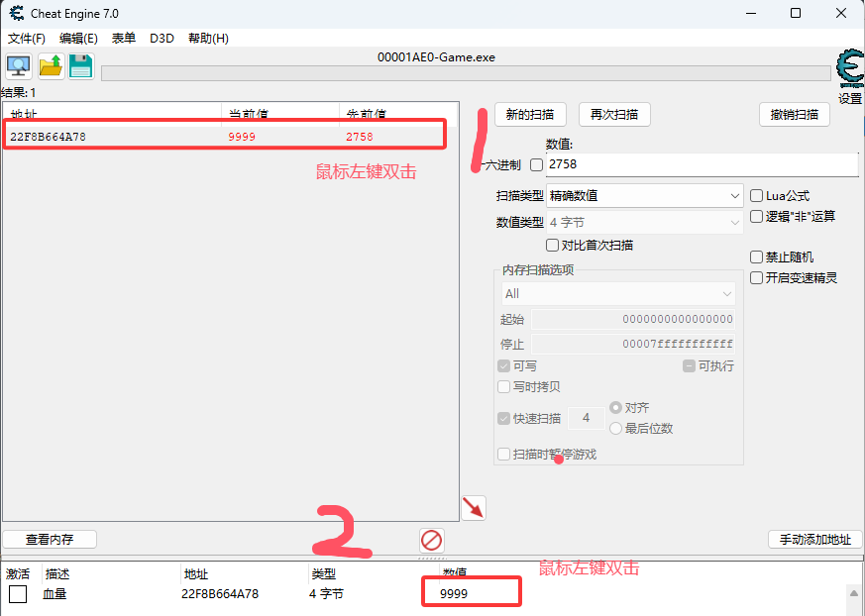This screenshot has height=616, width=865.
Task: Click the fast scan alignment field
Action: pyautogui.click(x=586, y=419)
